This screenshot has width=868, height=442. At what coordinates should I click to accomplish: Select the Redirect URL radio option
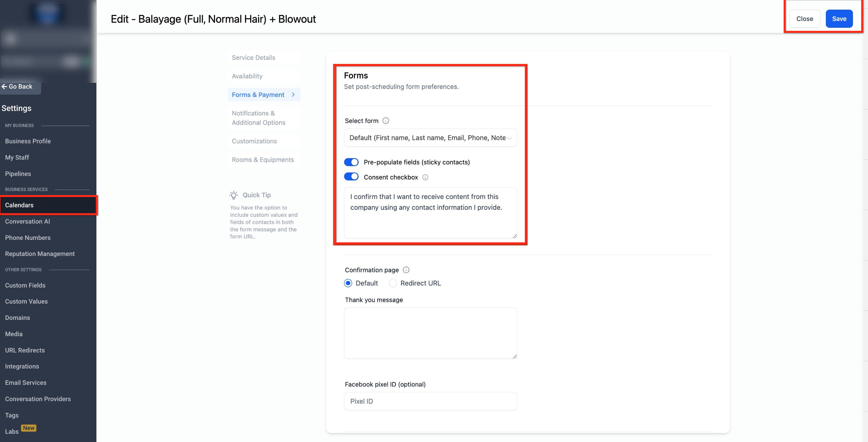(x=393, y=283)
